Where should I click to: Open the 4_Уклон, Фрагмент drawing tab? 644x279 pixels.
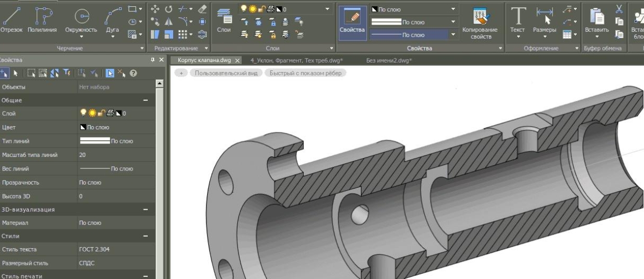pyautogui.click(x=296, y=60)
